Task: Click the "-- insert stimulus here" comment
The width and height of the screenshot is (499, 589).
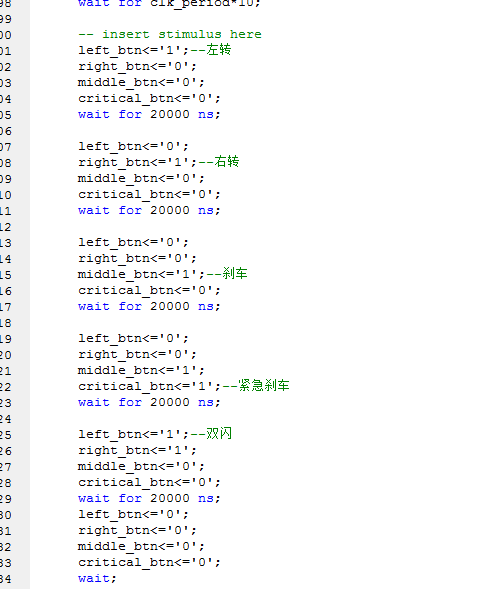Action: (170, 34)
